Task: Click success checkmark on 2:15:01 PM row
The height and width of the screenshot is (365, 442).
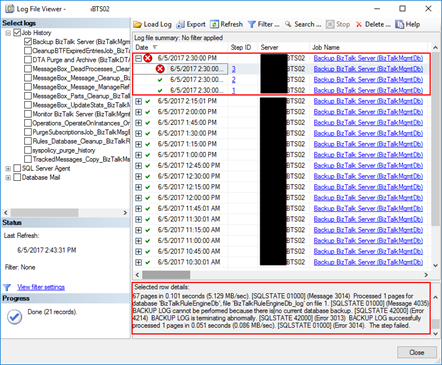Action: pos(148,101)
